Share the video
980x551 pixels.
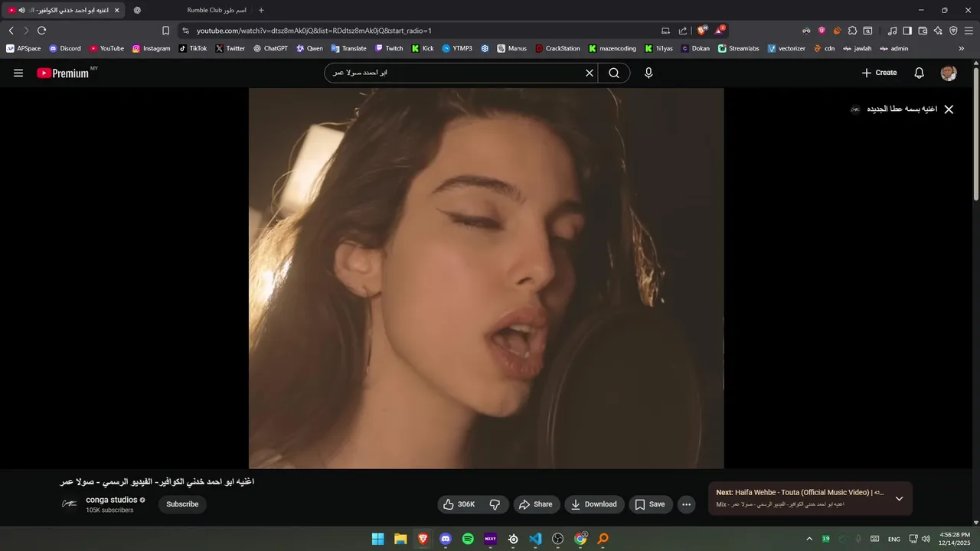tap(535, 504)
